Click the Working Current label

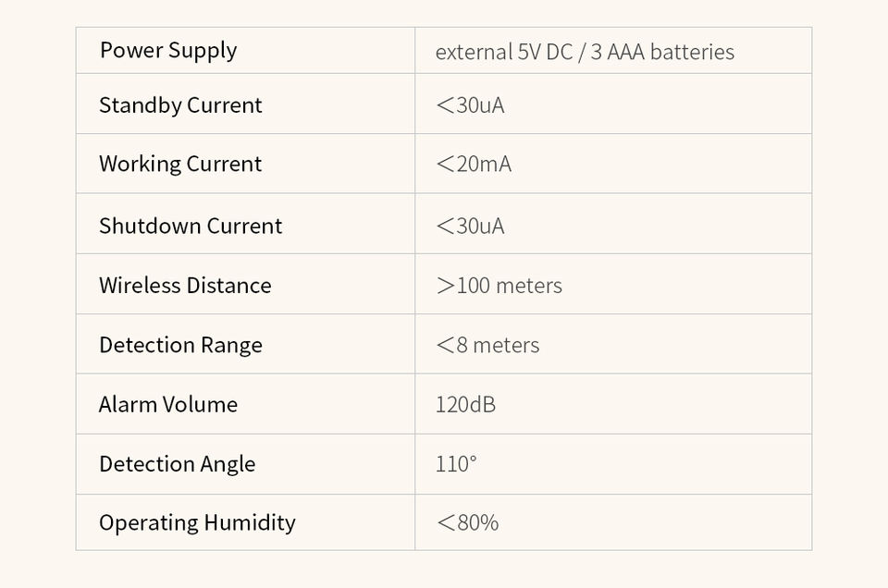pos(180,165)
